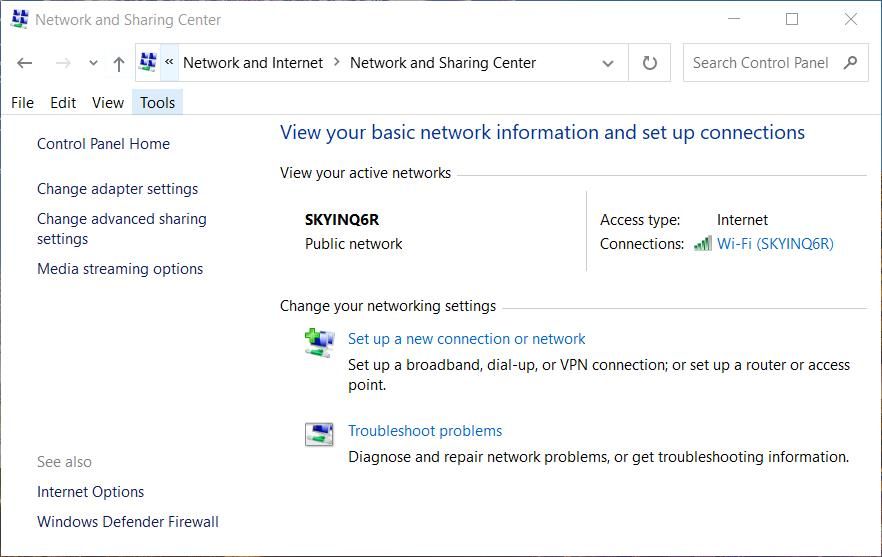Click the new connection setup icon

click(x=319, y=343)
